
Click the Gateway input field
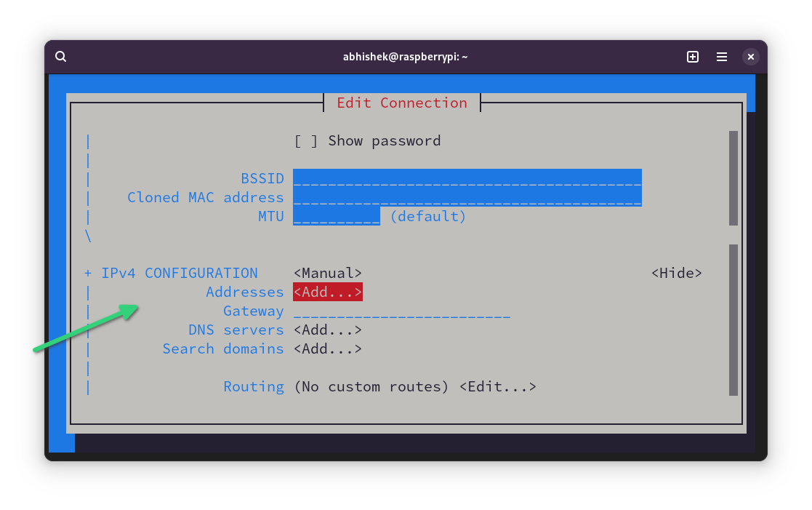click(401, 311)
